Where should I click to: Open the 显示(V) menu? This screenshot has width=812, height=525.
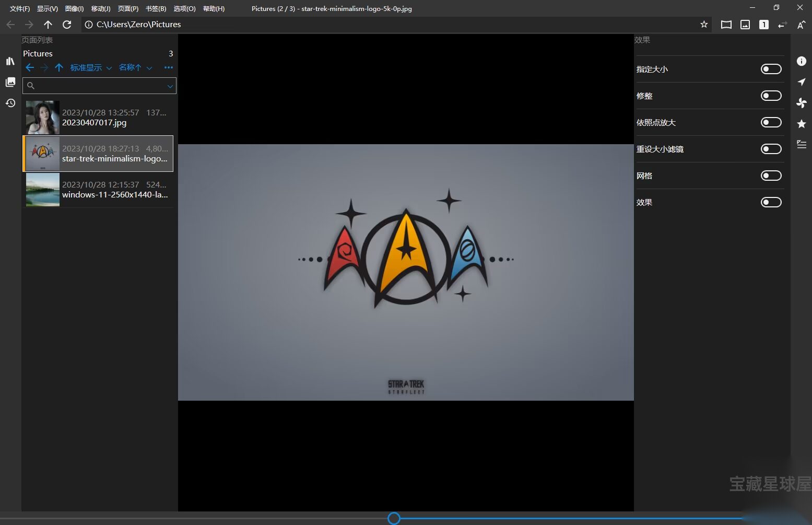pyautogui.click(x=48, y=8)
